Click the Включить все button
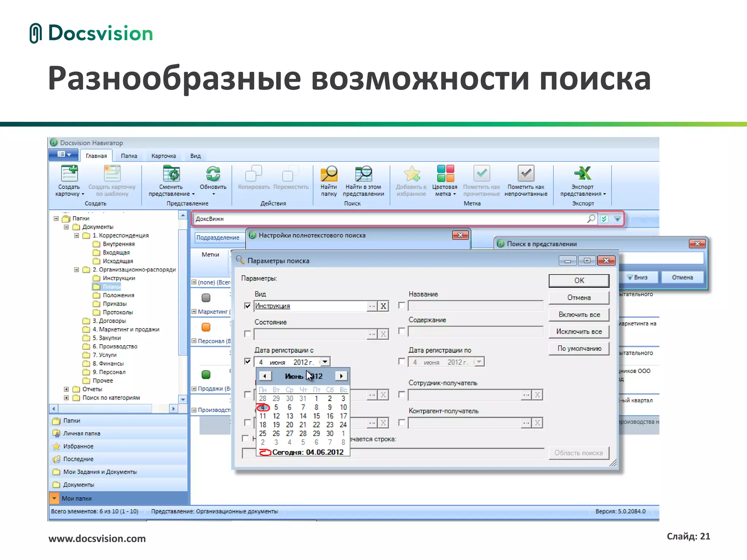 pyautogui.click(x=579, y=315)
